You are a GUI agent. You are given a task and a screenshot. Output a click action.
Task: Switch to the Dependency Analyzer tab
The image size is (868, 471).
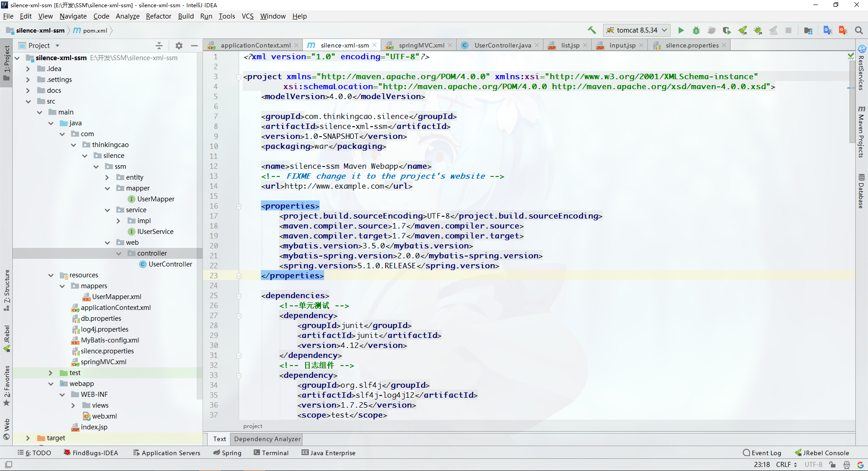tap(267, 439)
